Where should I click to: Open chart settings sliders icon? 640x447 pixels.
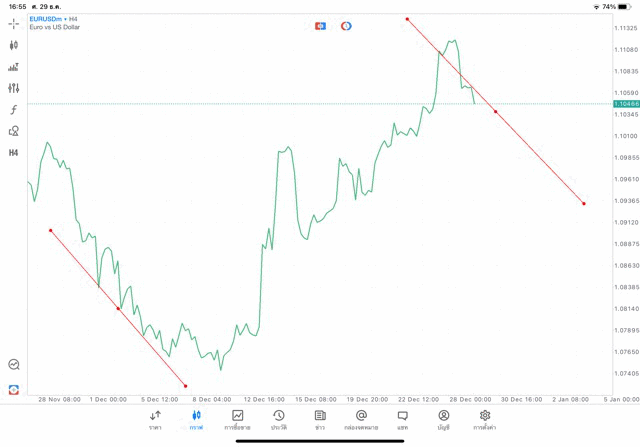(x=13, y=88)
